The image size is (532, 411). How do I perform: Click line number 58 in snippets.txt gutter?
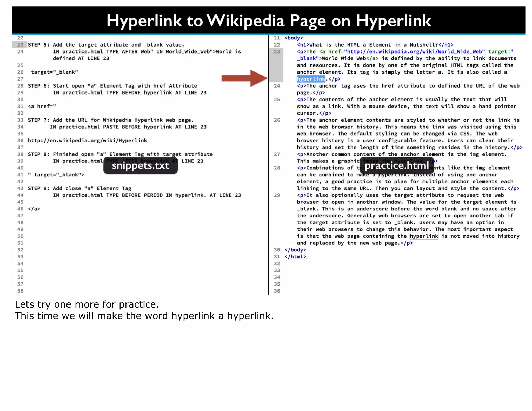point(20,291)
